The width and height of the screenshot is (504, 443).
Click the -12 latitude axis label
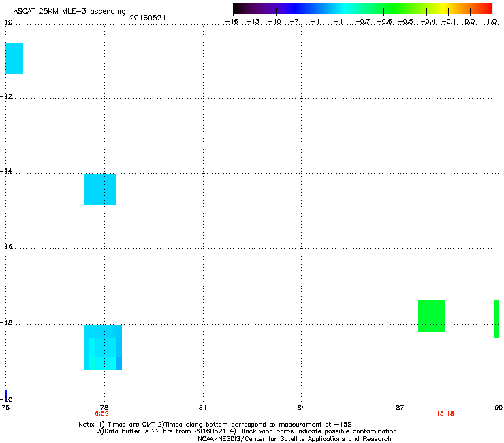tap(6, 97)
